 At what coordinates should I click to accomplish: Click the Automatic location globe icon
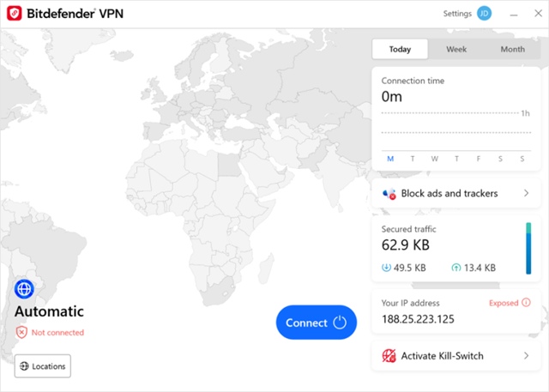coord(24,289)
